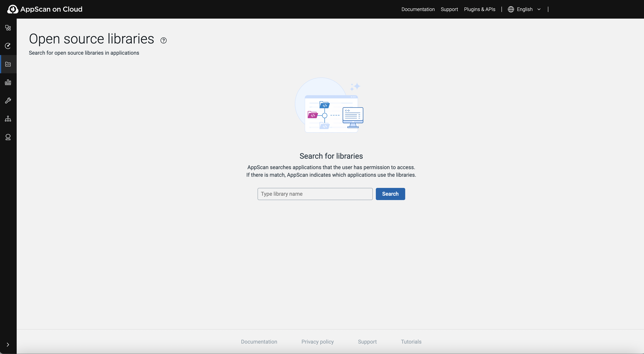The width and height of the screenshot is (644, 354).
Task: Click the Type library name field
Action: tap(315, 194)
